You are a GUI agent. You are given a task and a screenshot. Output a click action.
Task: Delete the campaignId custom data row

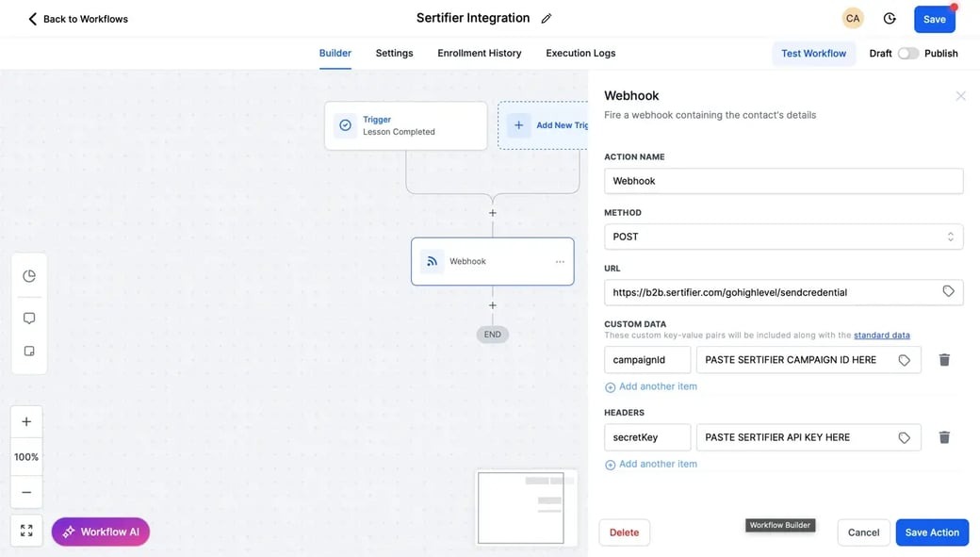(x=944, y=360)
